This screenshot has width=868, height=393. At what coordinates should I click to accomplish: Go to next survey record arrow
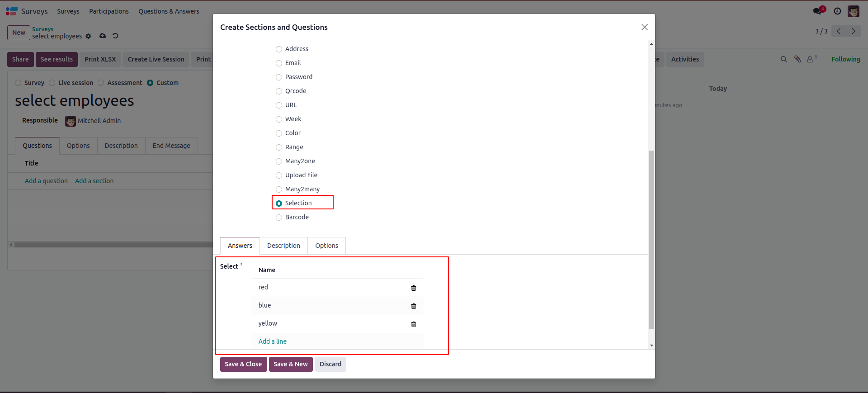[x=854, y=31]
